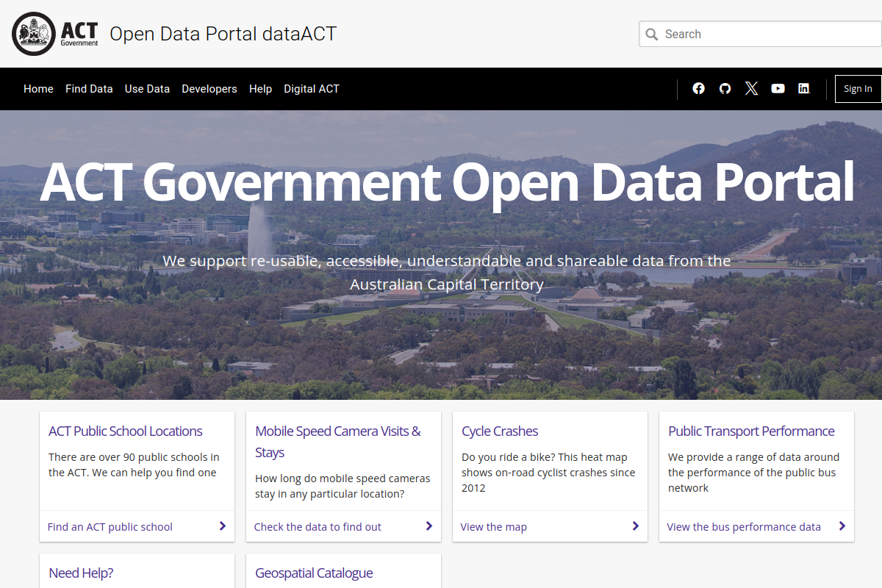882x588 pixels.
Task: Focus the Search input field
Action: click(x=760, y=34)
